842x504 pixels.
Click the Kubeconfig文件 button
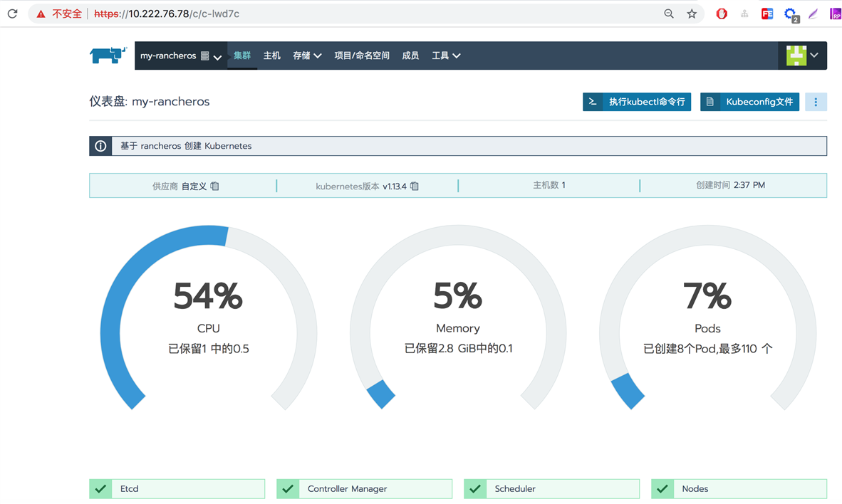coord(749,102)
